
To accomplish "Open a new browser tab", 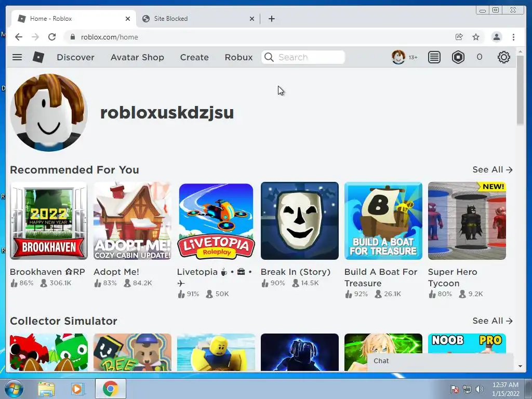I will pyautogui.click(x=271, y=19).
